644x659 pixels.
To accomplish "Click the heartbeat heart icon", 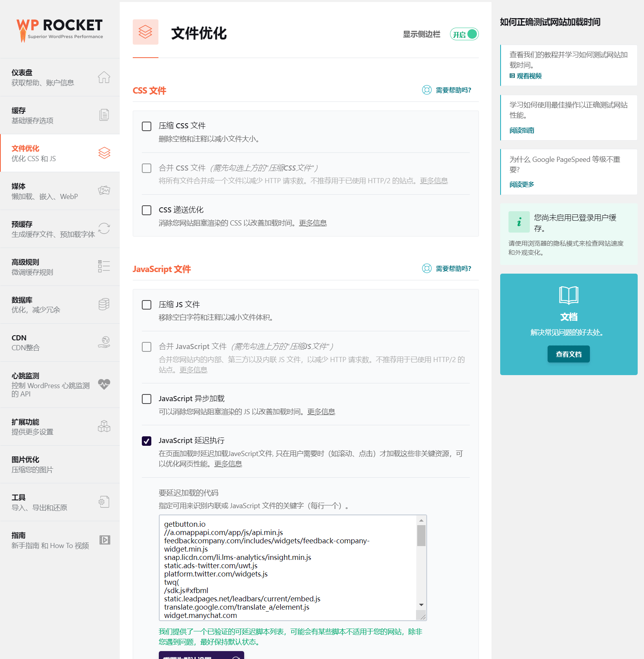I will 104,384.
